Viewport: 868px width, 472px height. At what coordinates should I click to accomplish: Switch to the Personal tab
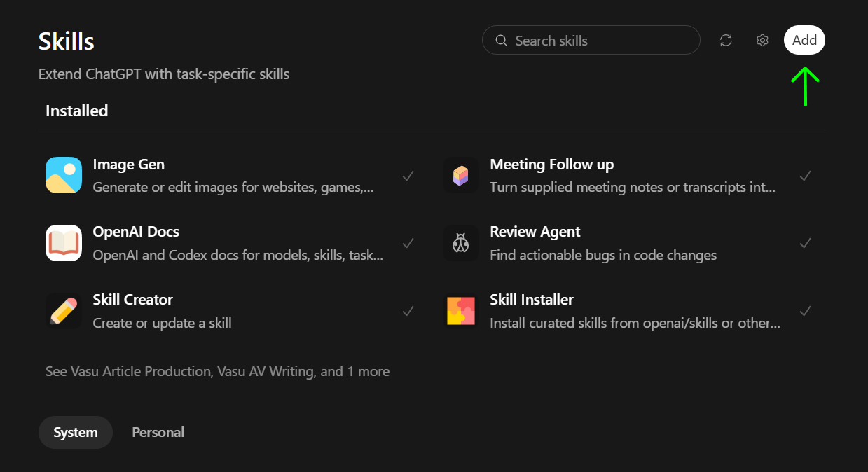click(158, 432)
